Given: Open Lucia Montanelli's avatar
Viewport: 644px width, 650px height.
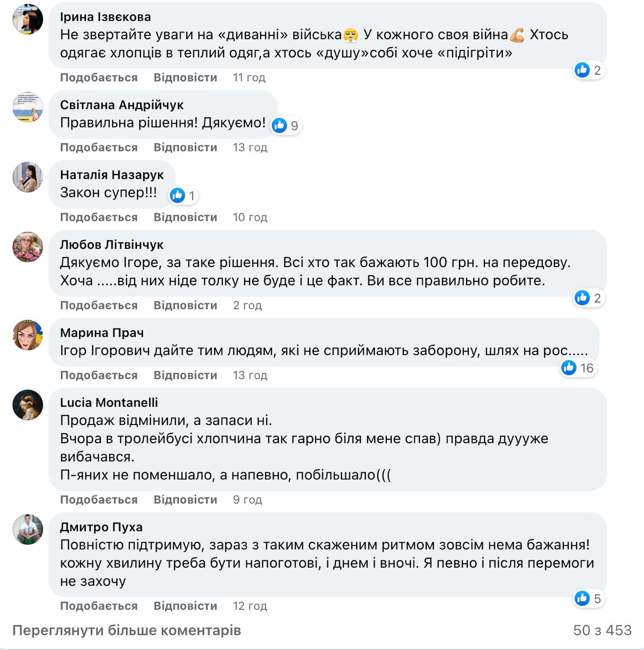Looking at the screenshot, I should pos(28,405).
